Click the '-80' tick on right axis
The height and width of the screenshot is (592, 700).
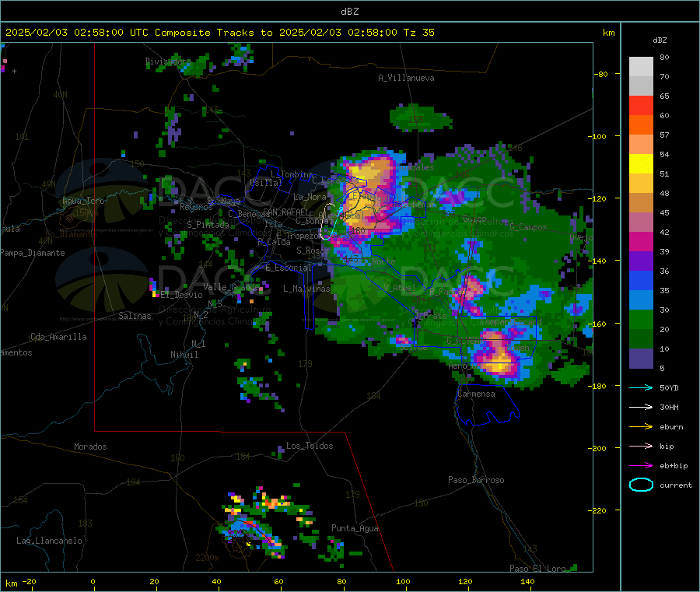coord(601,74)
